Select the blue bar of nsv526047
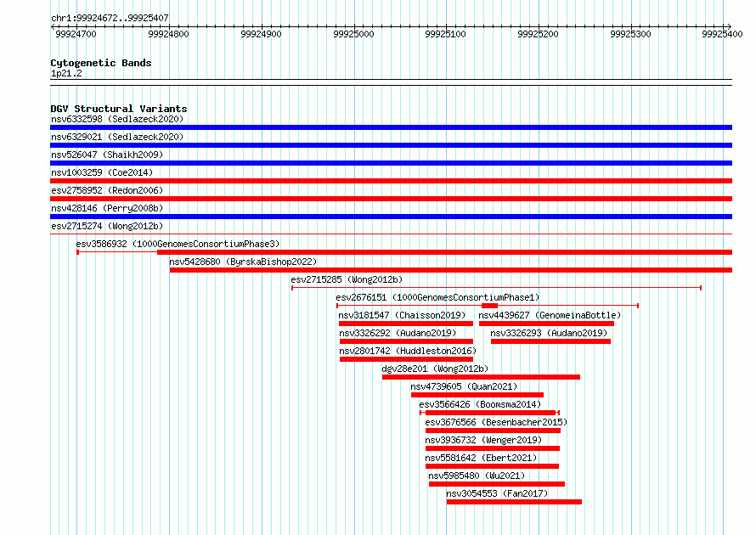This screenshot has height=535, width=756. pyautogui.click(x=391, y=163)
